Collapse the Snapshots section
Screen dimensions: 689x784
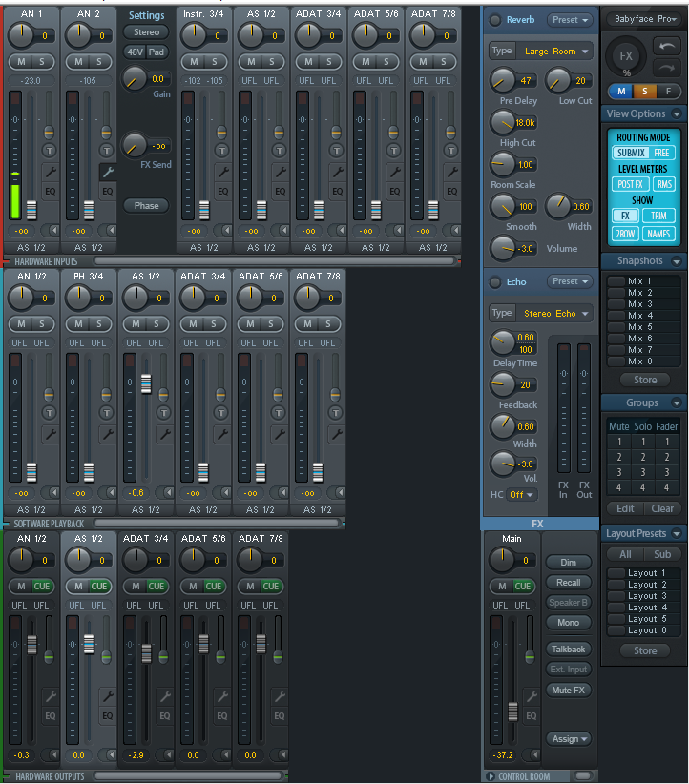677,261
